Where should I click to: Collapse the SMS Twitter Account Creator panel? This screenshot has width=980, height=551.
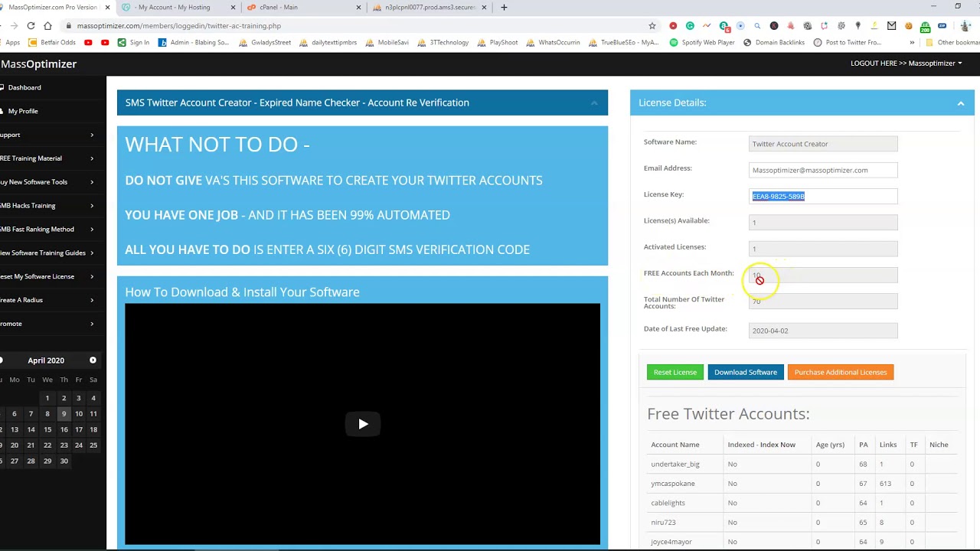coord(594,103)
